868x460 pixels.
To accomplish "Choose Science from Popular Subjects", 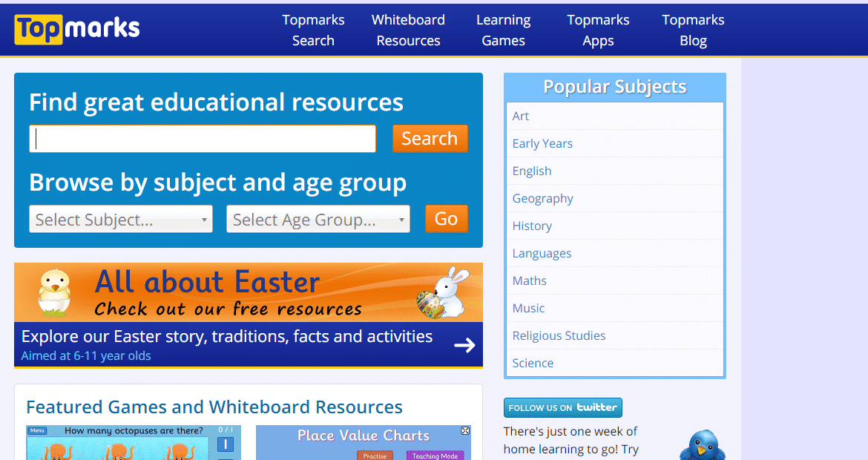I will click(x=615, y=363).
